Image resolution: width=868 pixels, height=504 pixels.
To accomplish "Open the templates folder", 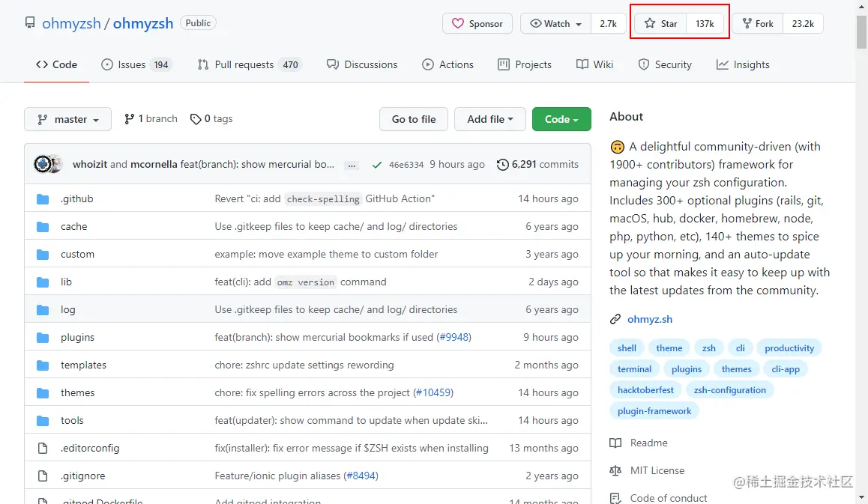I will [x=83, y=365].
